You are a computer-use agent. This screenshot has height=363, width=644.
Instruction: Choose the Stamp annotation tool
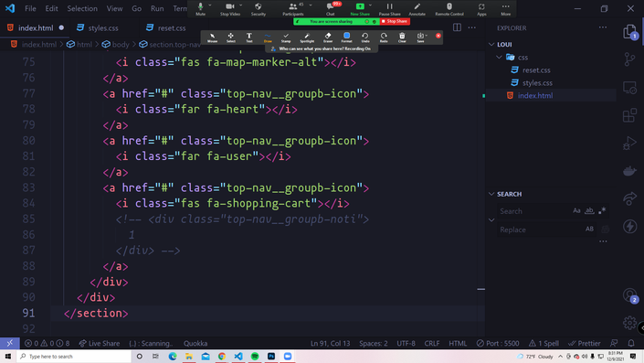point(286,37)
